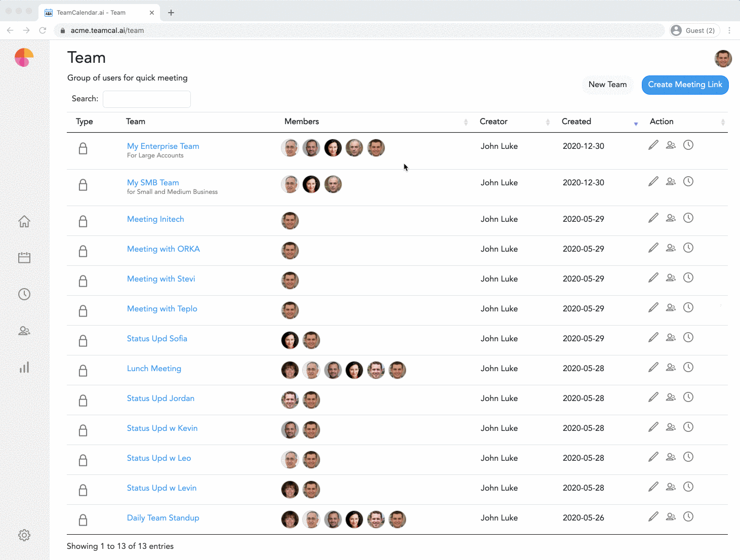Open the settings gear in sidebar
Image resolution: width=740 pixels, height=560 pixels.
click(24, 535)
